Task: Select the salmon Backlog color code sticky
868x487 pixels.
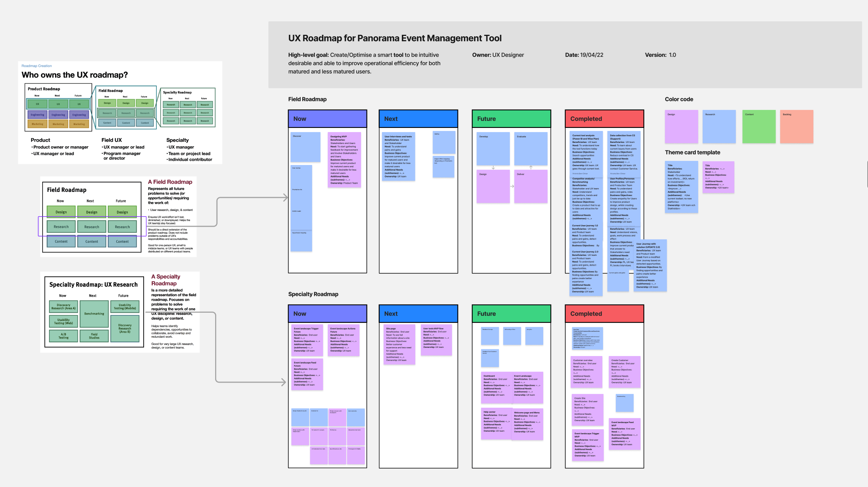Action: pyautogui.click(x=797, y=126)
